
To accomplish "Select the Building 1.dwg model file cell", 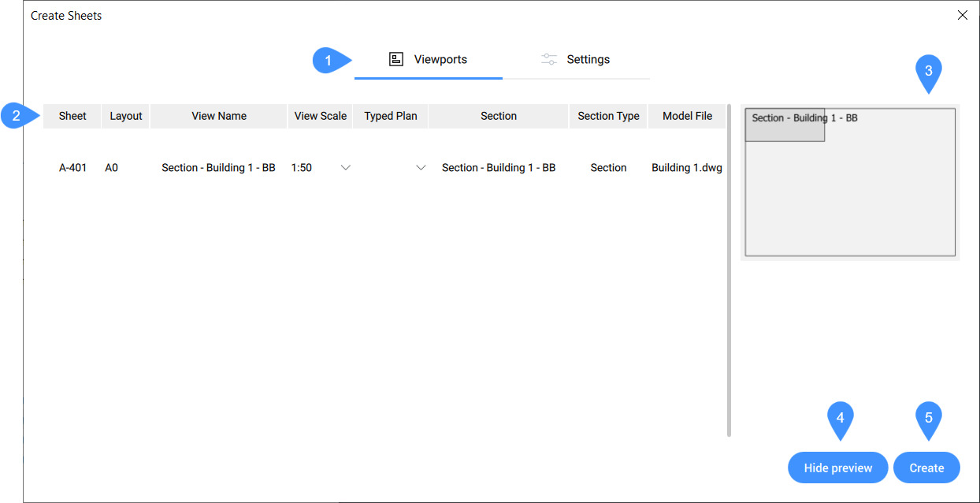I will (x=686, y=168).
